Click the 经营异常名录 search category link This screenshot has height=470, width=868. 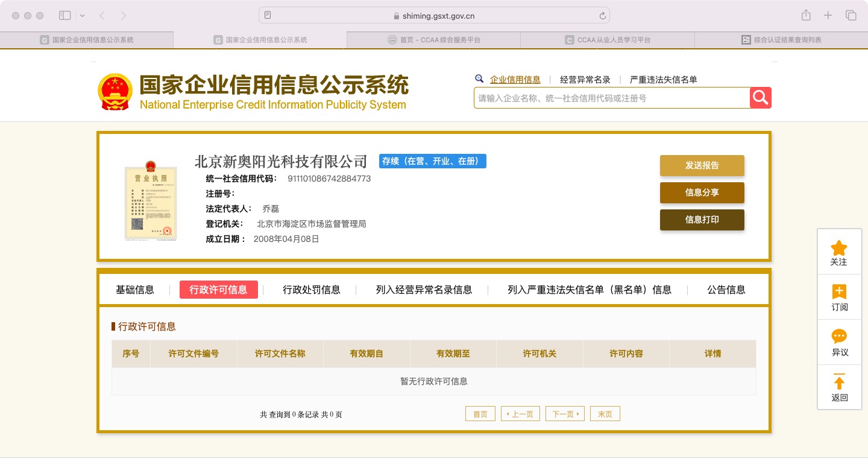click(x=585, y=80)
